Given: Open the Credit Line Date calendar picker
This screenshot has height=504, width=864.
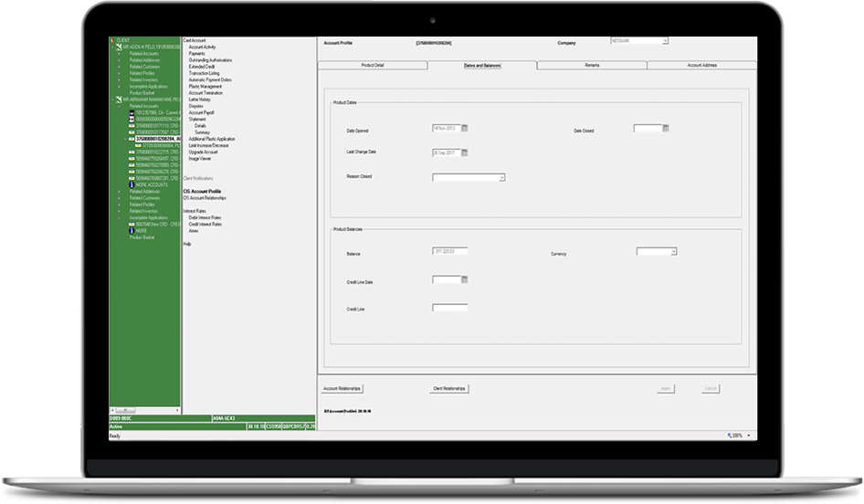Looking at the screenshot, I should coord(464,279).
